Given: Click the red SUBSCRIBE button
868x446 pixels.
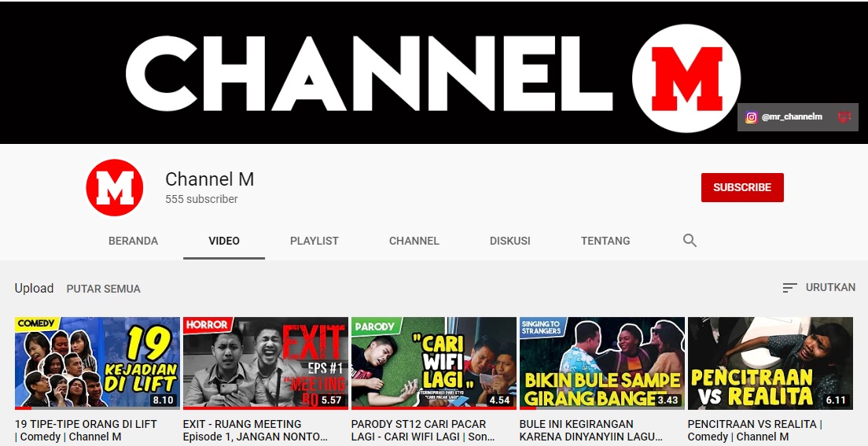Looking at the screenshot, I should coord(742,187).
